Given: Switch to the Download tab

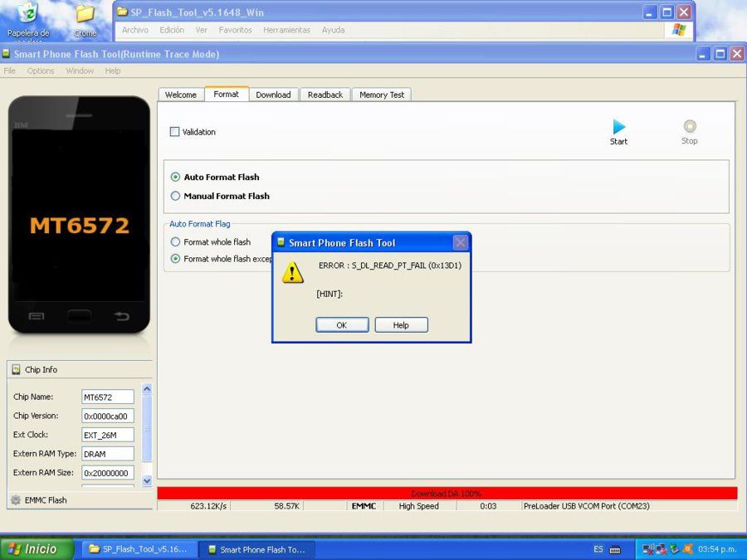Looking at the screenshot, I should click(273, 95).
